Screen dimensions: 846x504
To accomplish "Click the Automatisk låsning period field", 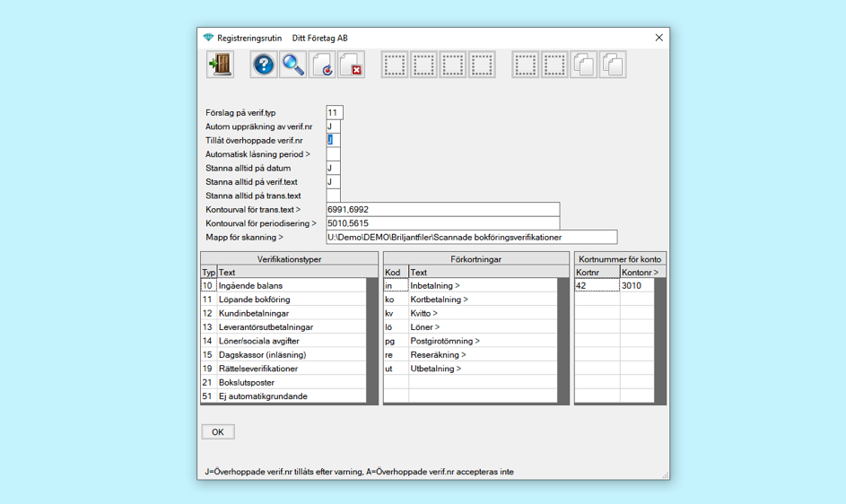I will (x=333, y=154).
